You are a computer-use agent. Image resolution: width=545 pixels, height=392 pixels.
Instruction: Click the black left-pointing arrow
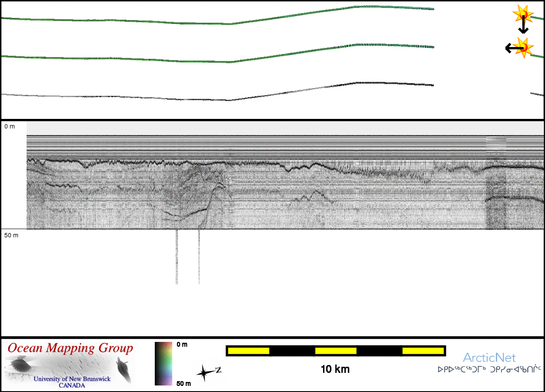click(511, 48)
